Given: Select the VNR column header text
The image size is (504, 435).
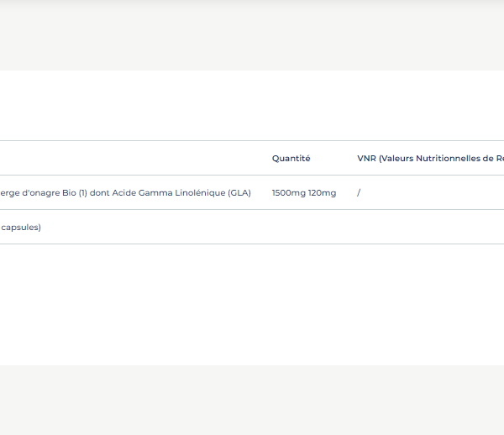Looking at the screenshot, I should pos(430,159).
